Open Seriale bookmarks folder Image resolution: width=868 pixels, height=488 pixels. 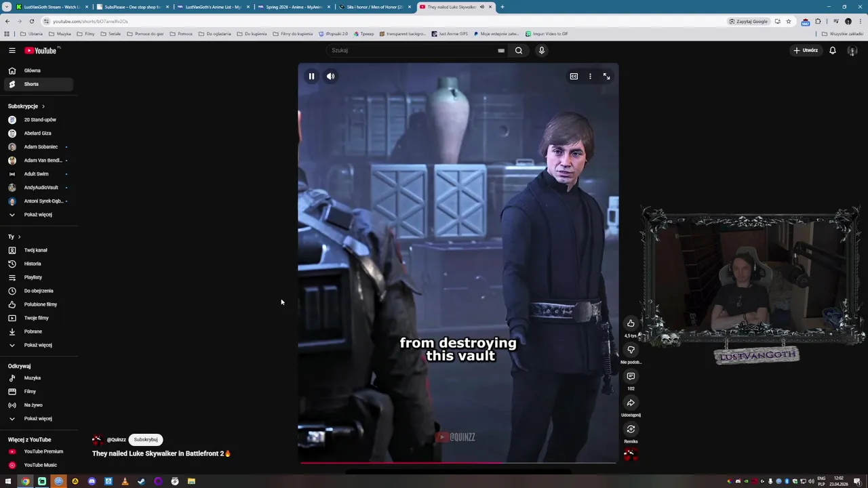111,33
